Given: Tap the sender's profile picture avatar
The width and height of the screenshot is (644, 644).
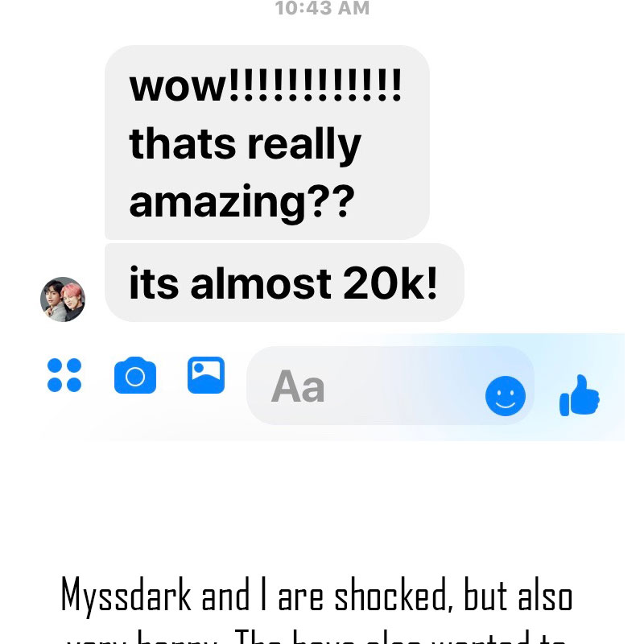Looking at the screenshot, I should coord(63,299).
